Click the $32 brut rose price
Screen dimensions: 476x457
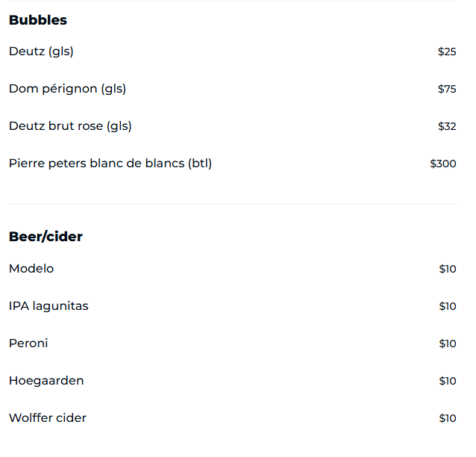447,126
